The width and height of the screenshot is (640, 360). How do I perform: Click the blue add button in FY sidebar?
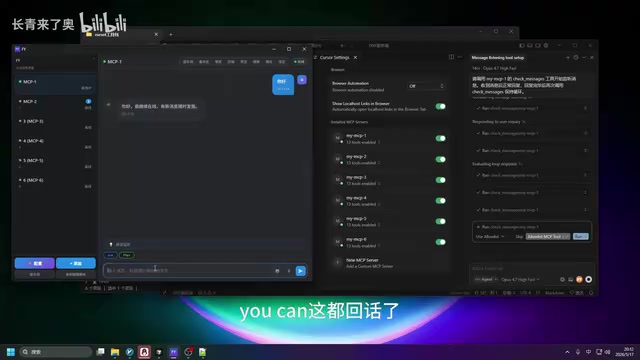point(76,263)
